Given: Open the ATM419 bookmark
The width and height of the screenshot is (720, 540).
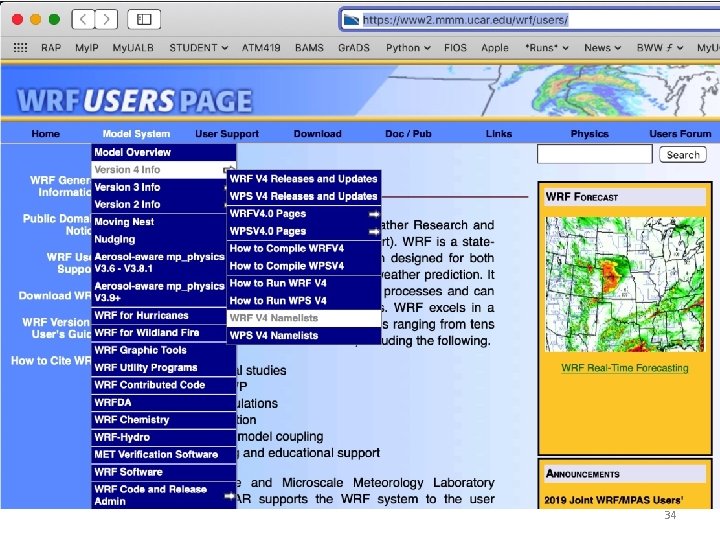Looking at the screenshot, I should pyautogui.click(x=261, y=48).
